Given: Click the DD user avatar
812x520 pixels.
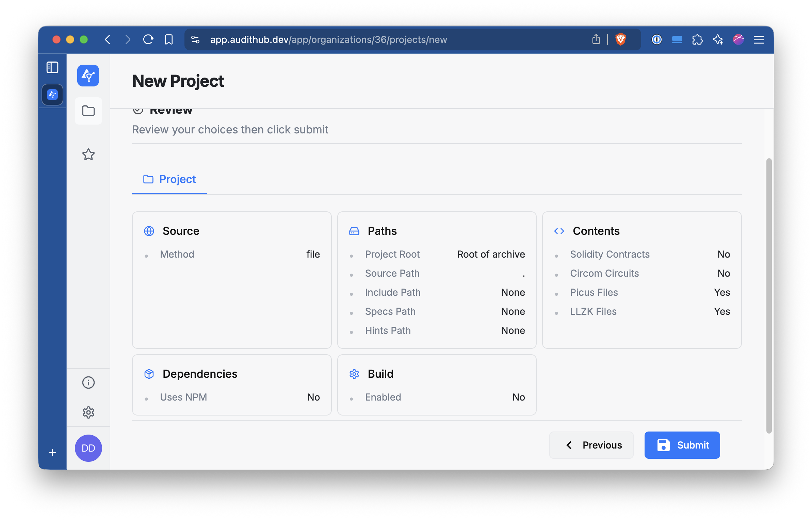Looking at the screenshot, I should [x=88, y=448].
